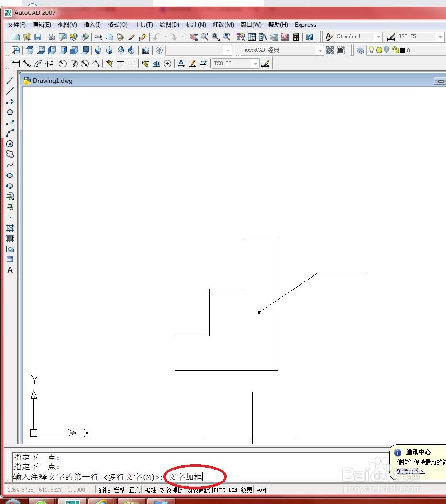Open the Standard text style dropdown
446x504 pixels.
379,37
